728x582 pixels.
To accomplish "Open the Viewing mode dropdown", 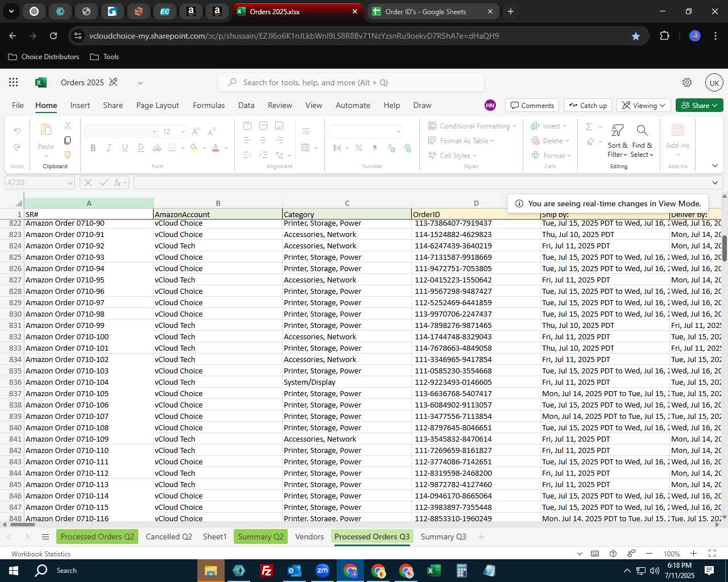I will [x=644, y=106].
